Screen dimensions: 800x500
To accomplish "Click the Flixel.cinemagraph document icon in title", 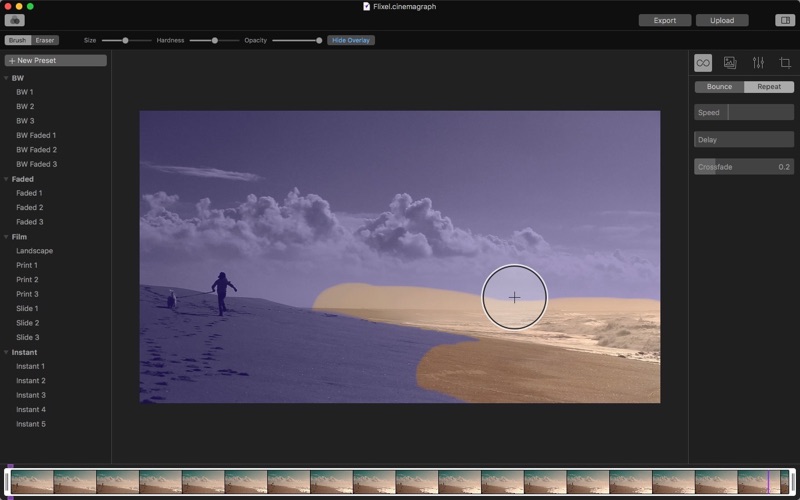I will click(x=366, y=6).
